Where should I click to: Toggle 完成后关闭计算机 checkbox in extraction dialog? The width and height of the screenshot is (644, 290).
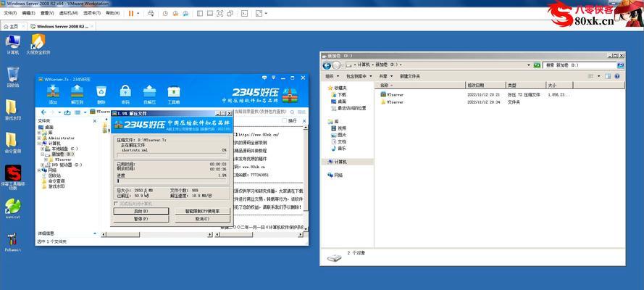(115, 203)
